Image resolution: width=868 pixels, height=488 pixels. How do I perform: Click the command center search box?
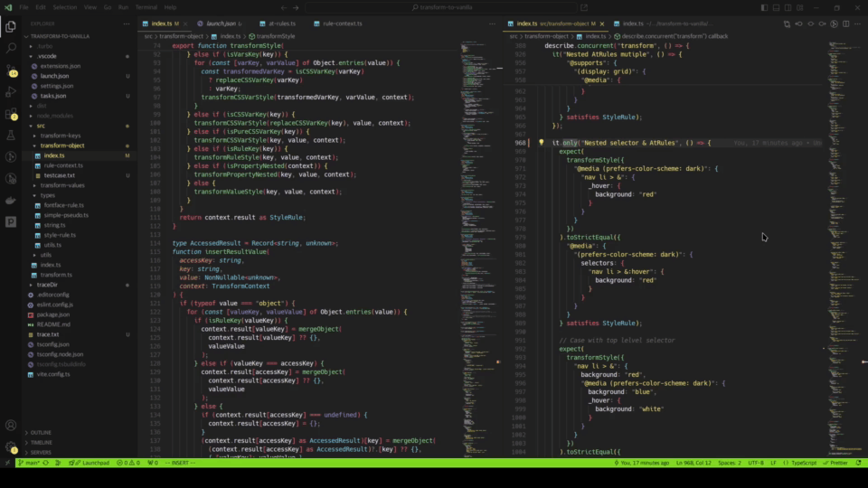440,8
